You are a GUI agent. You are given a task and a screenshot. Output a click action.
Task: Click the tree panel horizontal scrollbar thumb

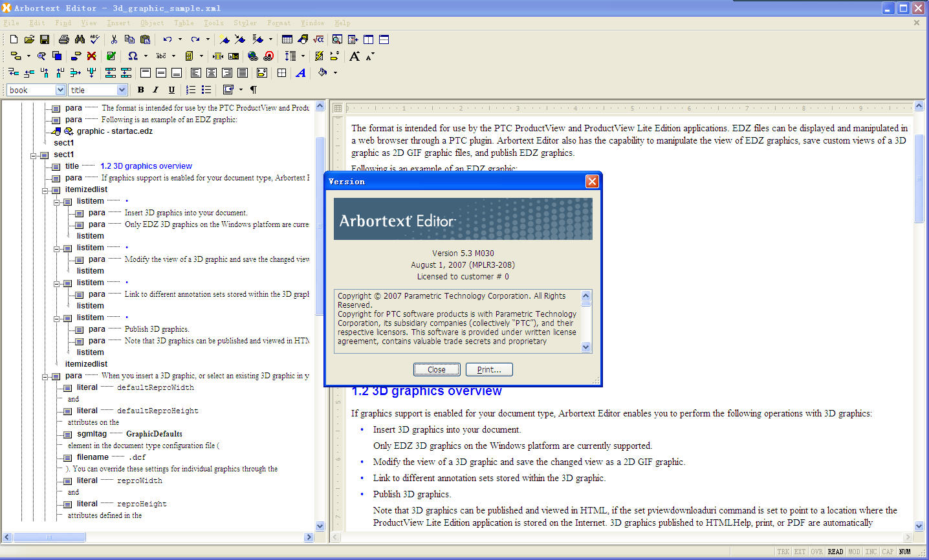pyautogui.click(x=49, y=537)
